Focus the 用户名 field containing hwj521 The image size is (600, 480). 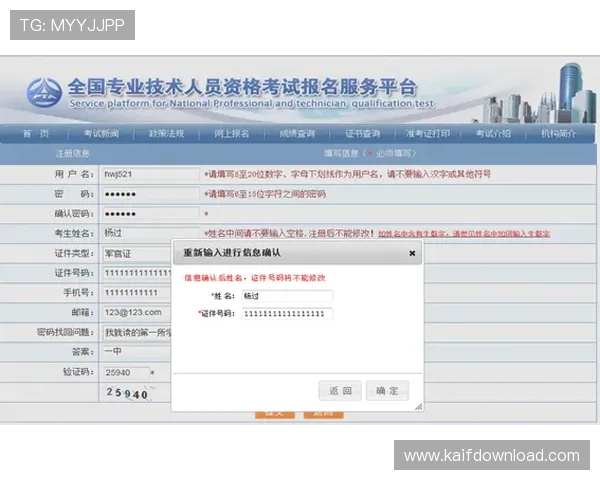coord(151,174)
